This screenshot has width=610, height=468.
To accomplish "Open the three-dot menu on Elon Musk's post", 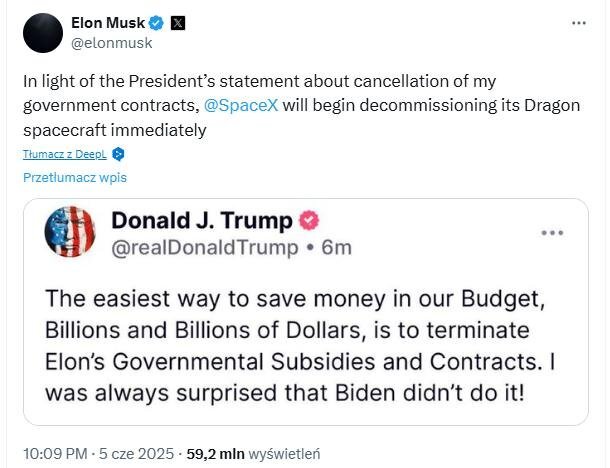I will pyautogui.click(x=579, y=23).
